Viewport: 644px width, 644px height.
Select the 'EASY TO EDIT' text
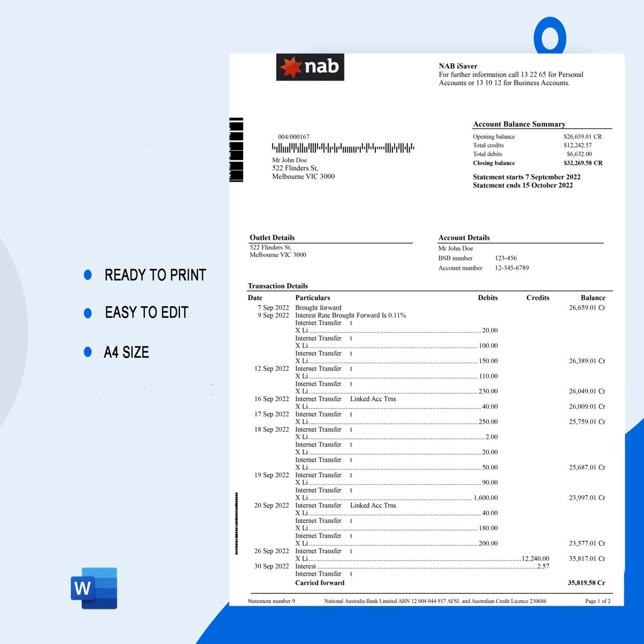point(146,312)
